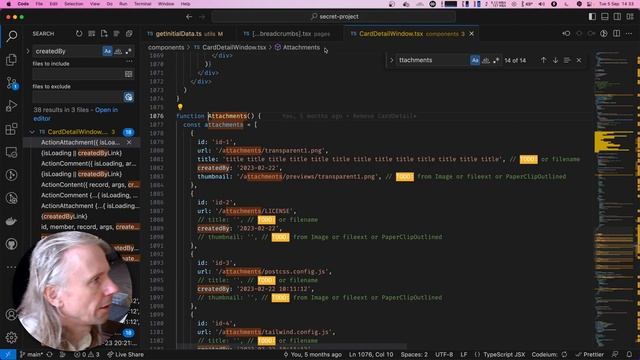Screen dimensions: 640x360
Task: Toggle search details ellipsis
Action: [x=129, y=62]
